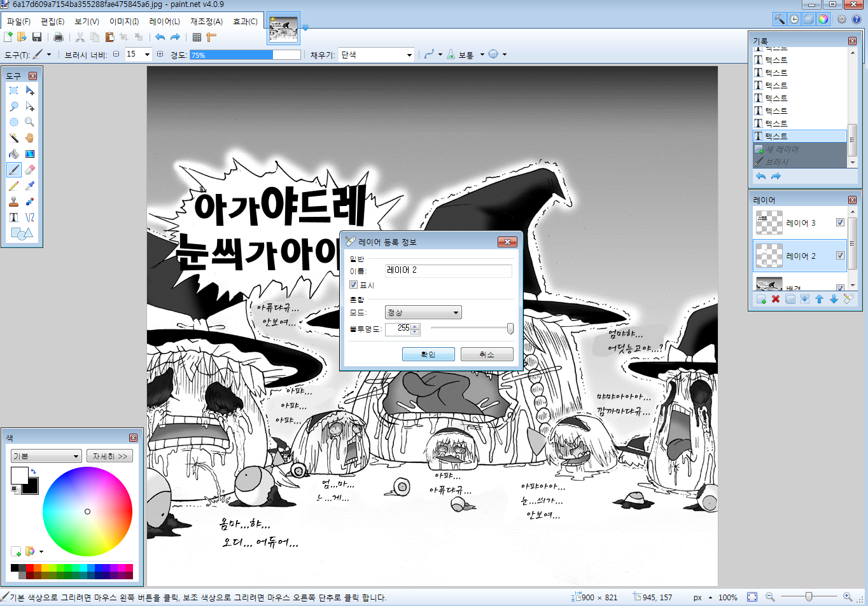Increase opacity with the stepper up arrow
This screenshot has height=606, width=868.
[416, 326]
